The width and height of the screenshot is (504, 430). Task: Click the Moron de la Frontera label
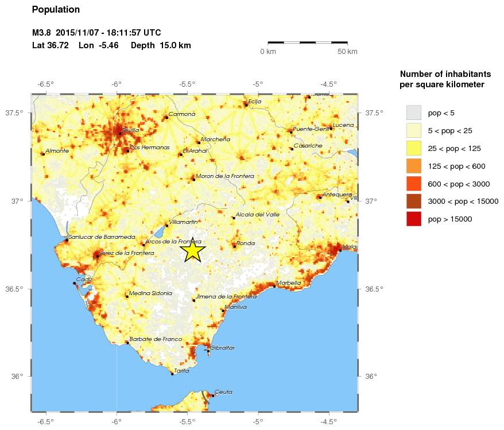[x=224, y=176]
